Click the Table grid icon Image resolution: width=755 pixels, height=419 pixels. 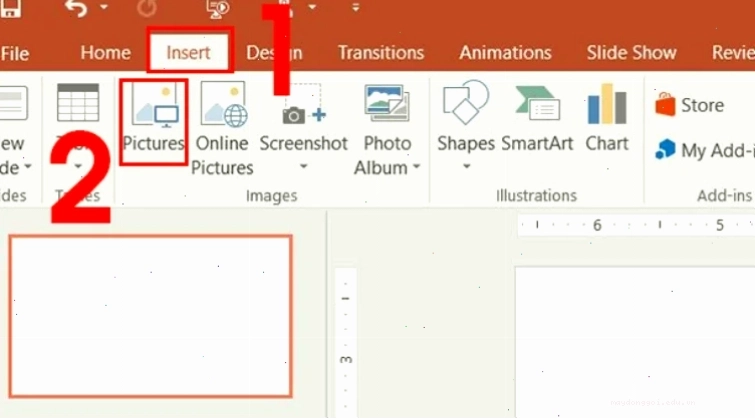click(78, 102)
